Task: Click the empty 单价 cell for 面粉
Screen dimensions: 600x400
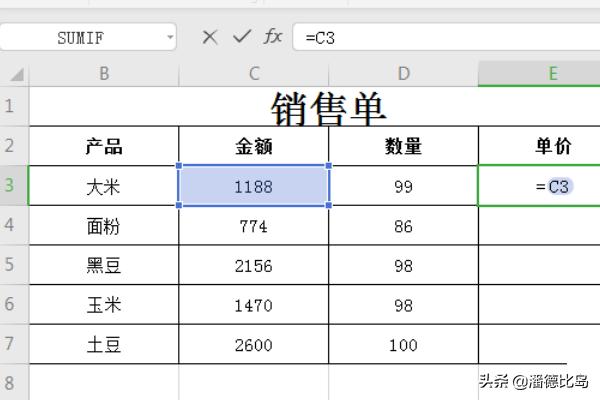Action: 539,225
